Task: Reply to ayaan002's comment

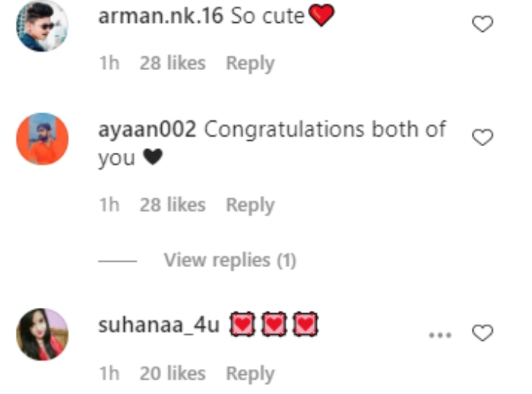Action: coord(250,205)
